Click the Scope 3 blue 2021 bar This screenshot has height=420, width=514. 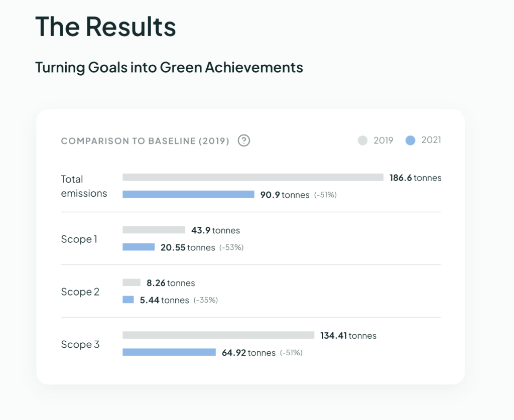point(169,352)
